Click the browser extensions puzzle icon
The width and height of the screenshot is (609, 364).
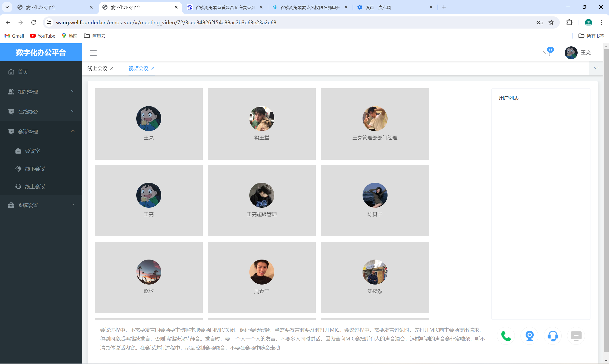pyautogui.click(x=569, y=22)
